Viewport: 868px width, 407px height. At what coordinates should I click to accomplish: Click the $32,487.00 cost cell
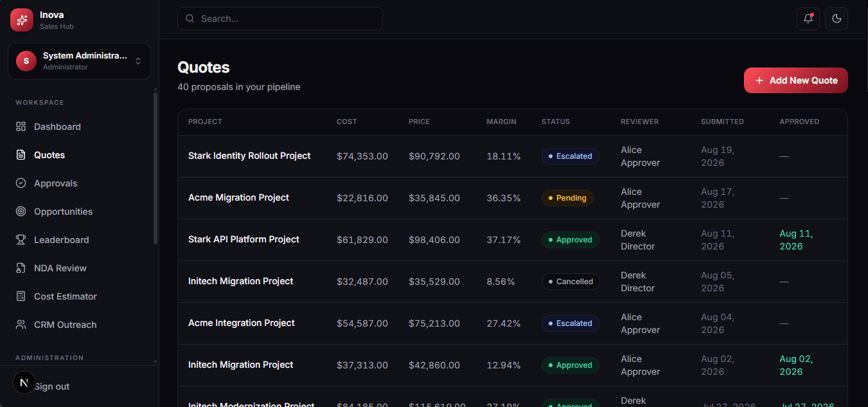pyautogui.click(x=362, y=282)
